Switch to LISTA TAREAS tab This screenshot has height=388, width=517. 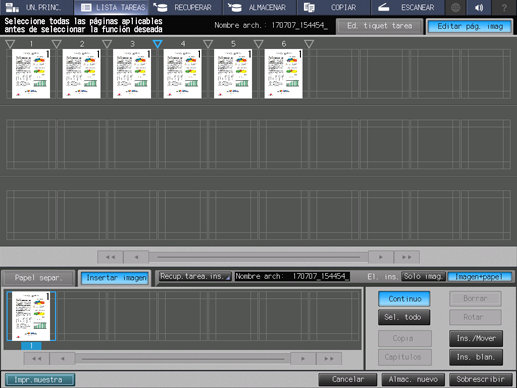click(x=111, y=7)
